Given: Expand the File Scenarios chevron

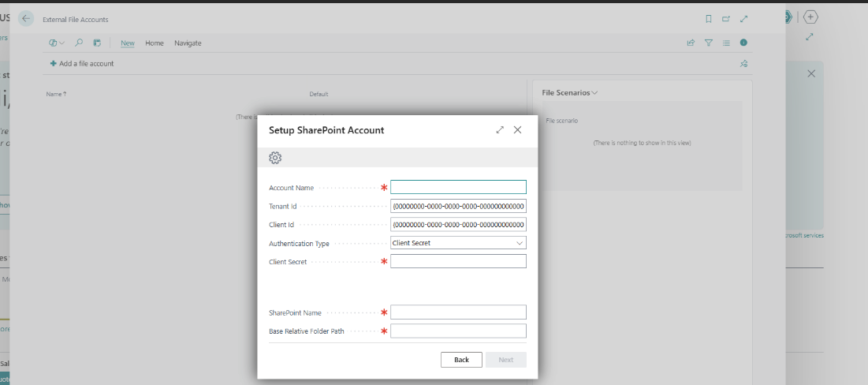Looking at the screenshot, I should tap(594, 93).
